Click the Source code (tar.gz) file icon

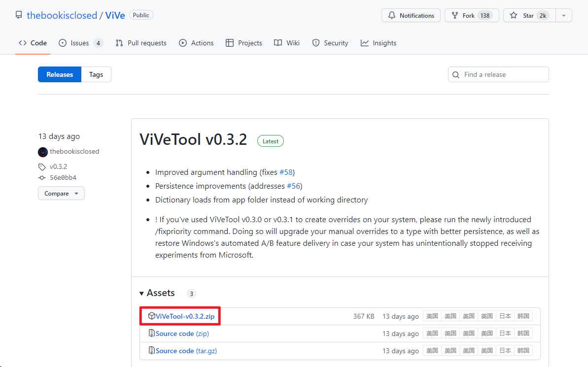tap(152, 351)
